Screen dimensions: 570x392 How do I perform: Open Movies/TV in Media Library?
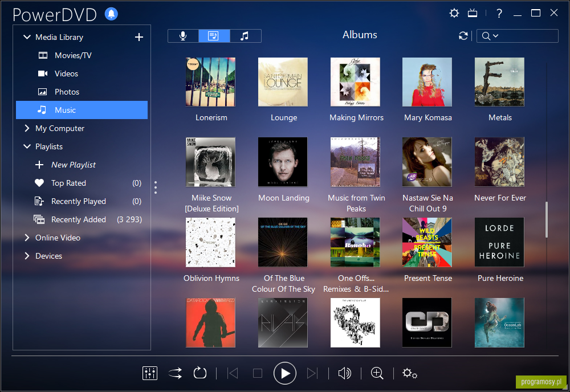(x=82, y=55)
